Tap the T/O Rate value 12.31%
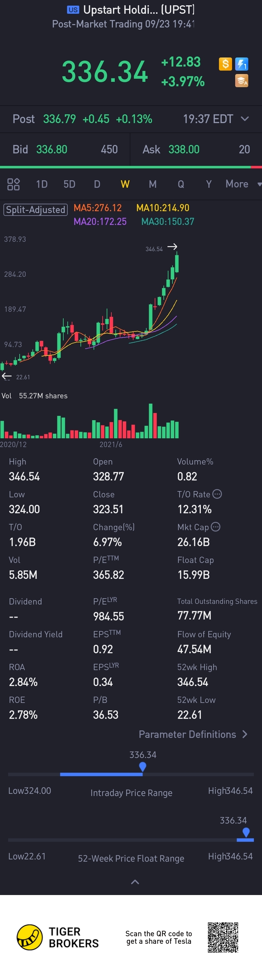This screenshot has width=262, height=980. pos(194,509)
